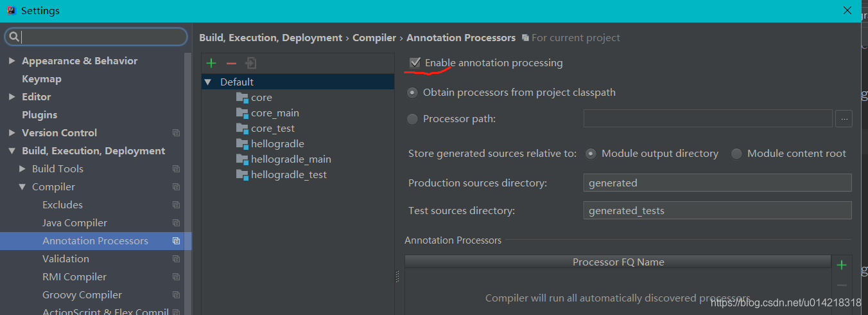The image size is (868, 315).
Task: Toggle Enable annotation processing checkbox
Action: (415, 62)
